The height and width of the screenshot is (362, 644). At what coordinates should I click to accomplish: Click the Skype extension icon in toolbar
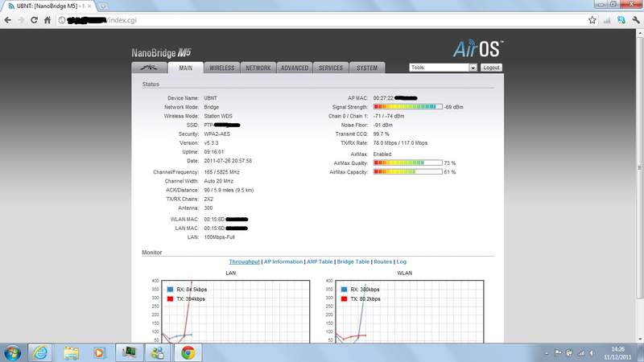click(621, 20)
